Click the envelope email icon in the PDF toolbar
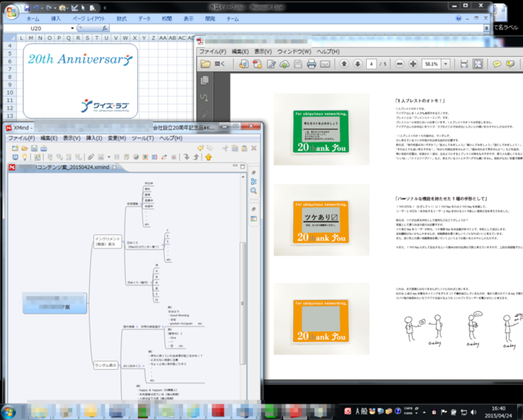 tap(325, 64)
